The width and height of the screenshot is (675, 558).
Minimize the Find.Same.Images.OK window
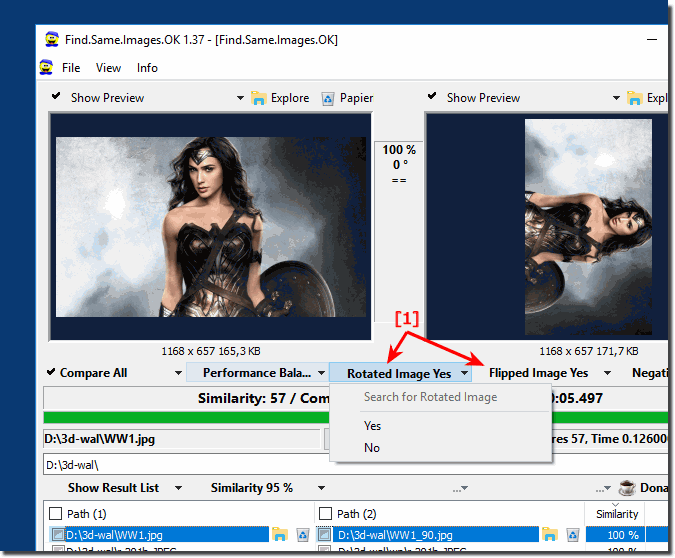(x=652, y=40)
